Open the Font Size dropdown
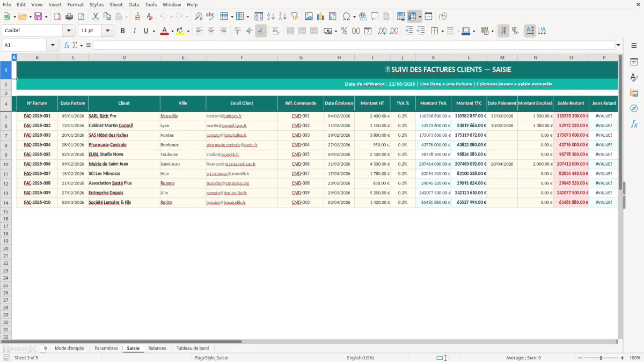Screen dimensions: 644x362 pyautogui.click(x=108, y=31)
